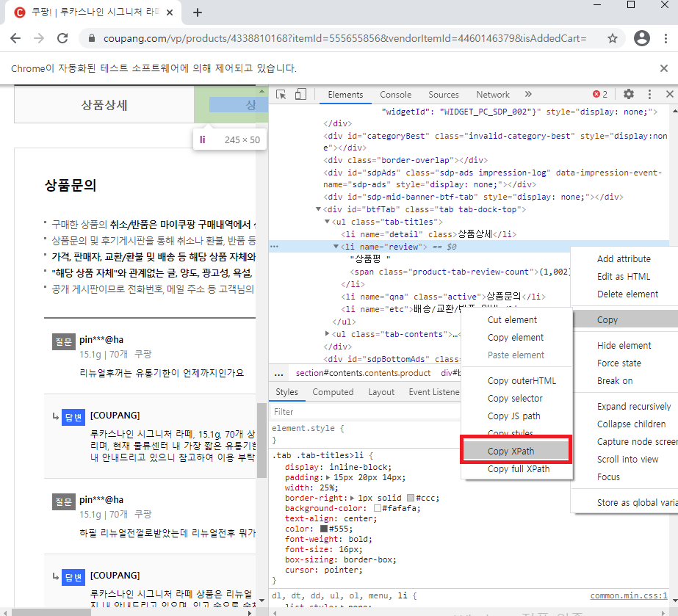Collapse the li name="review" node

(336, 247)
